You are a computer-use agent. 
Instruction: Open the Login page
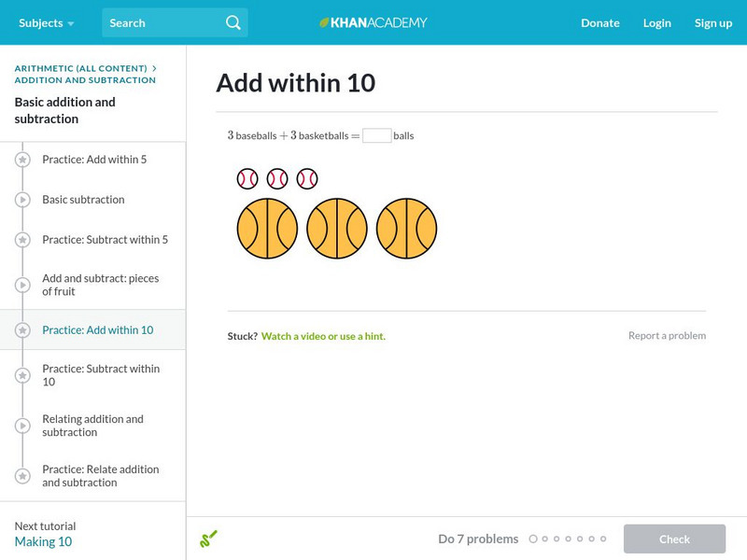pos(656,22)
